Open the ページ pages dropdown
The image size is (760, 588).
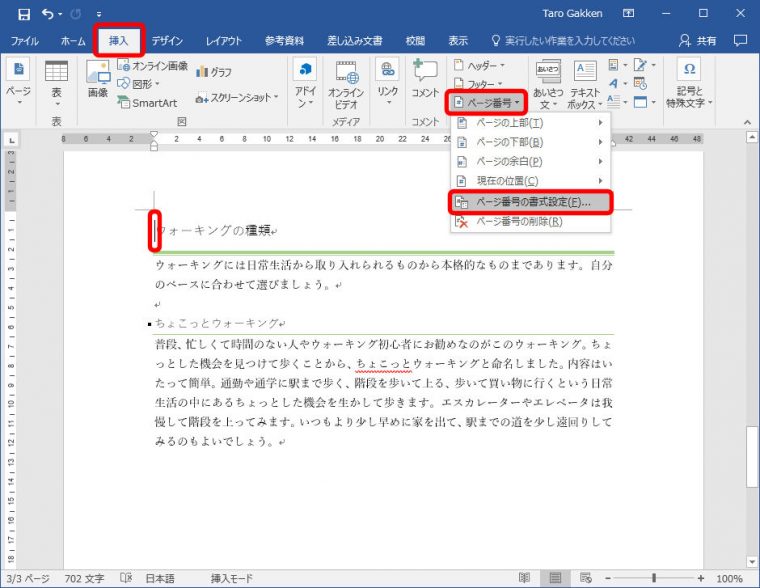[x=18, y=83]
